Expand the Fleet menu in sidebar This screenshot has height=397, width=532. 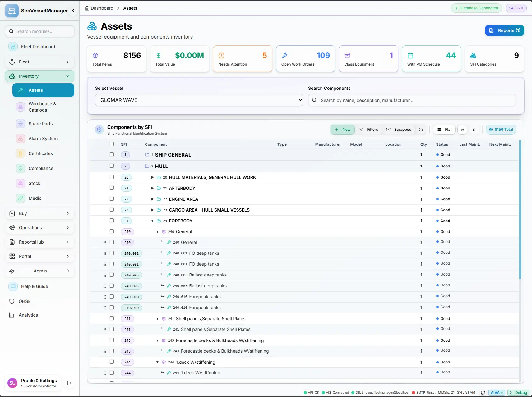click(39, 62)
